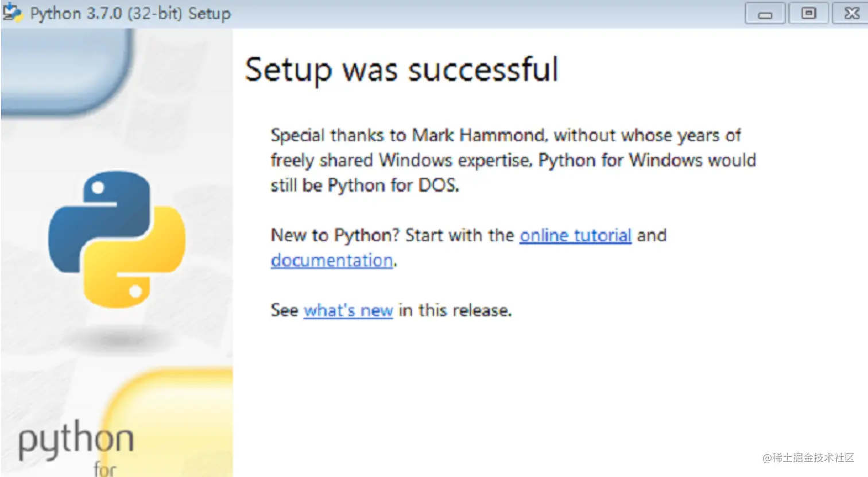Minimize the Python Setup window
The image size is (868, 477).
click(765, 13)
